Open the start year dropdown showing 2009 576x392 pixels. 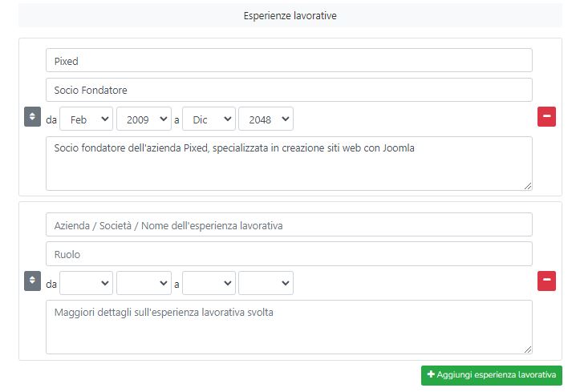coord(144,119)
